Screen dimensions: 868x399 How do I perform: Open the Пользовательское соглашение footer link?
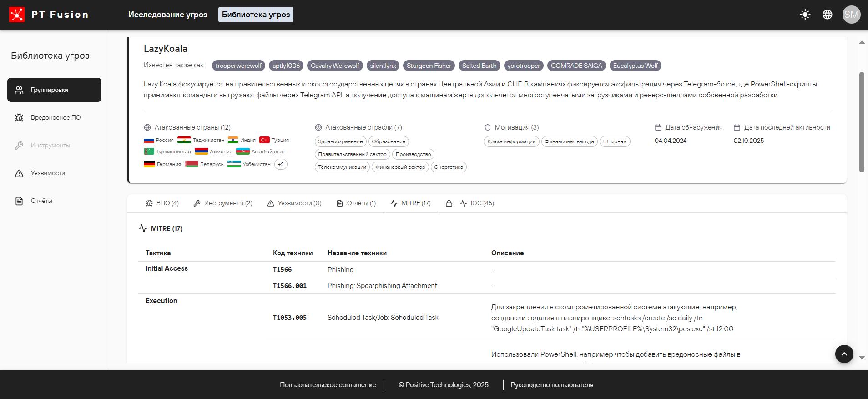[x=328, y=385]
